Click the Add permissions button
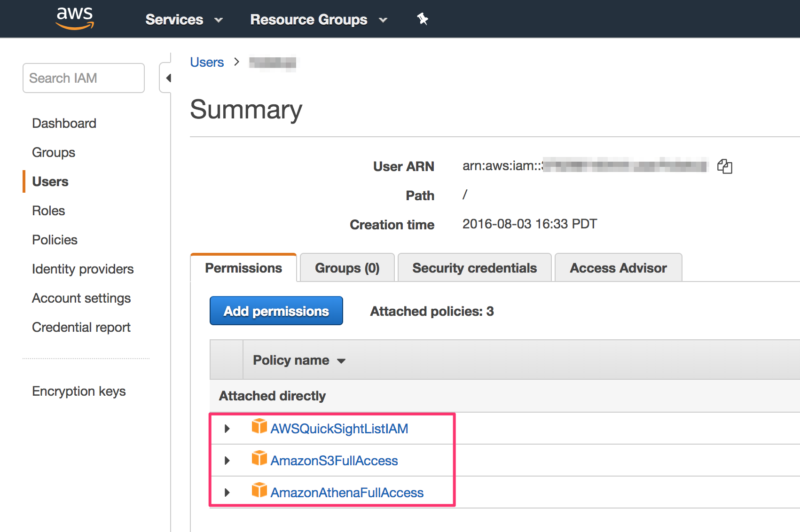Screen dimensions: 800x532 tap(276, 311)
